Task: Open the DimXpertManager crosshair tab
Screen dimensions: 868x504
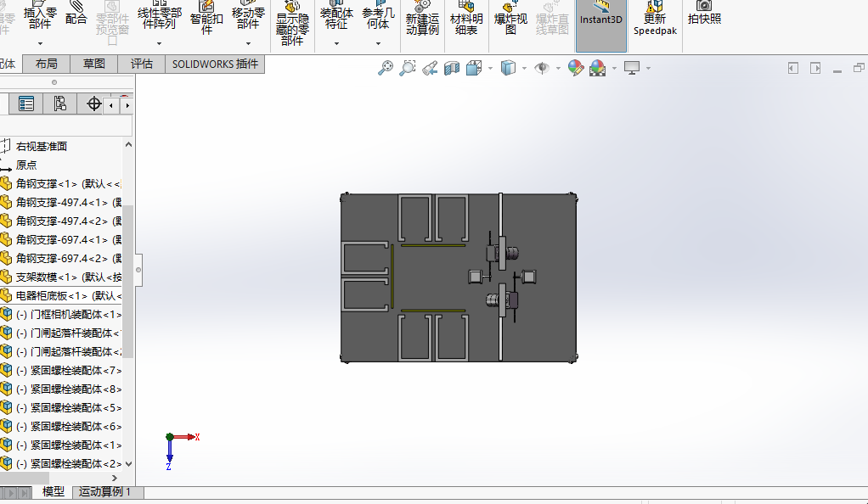Action: 93,104
